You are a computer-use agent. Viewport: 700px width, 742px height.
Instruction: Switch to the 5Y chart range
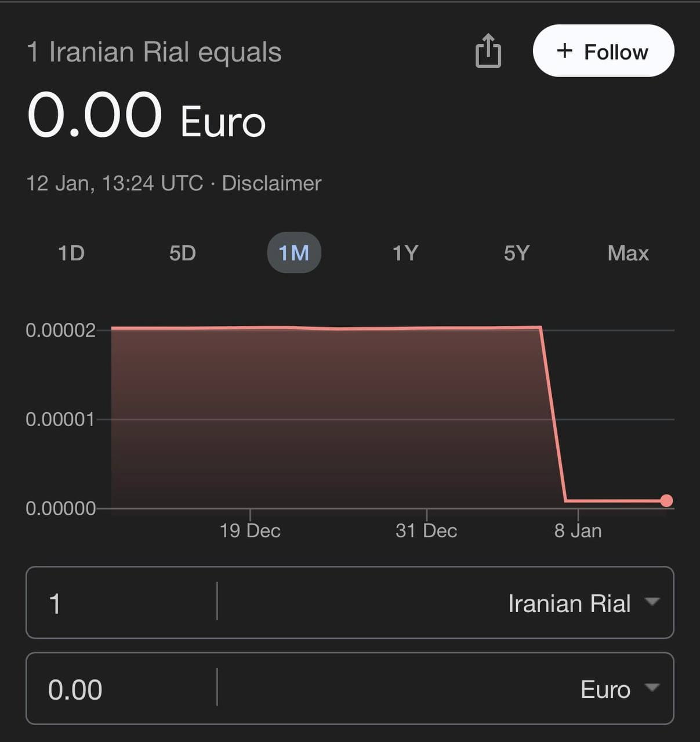pos(516,253)
